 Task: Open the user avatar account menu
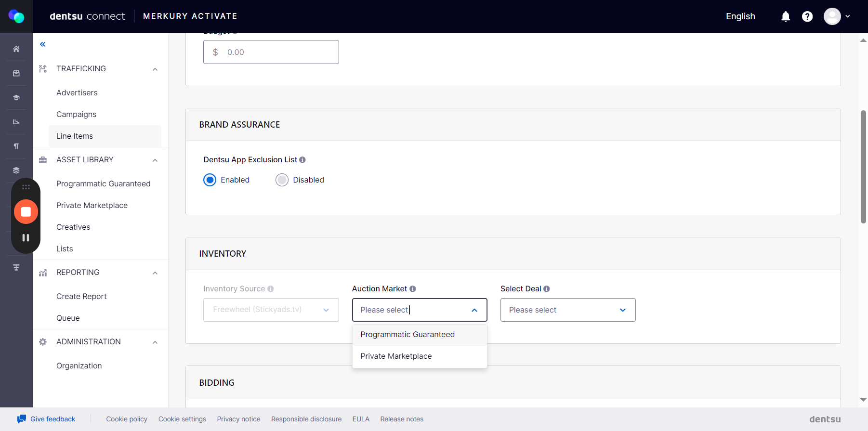[837, 16]
